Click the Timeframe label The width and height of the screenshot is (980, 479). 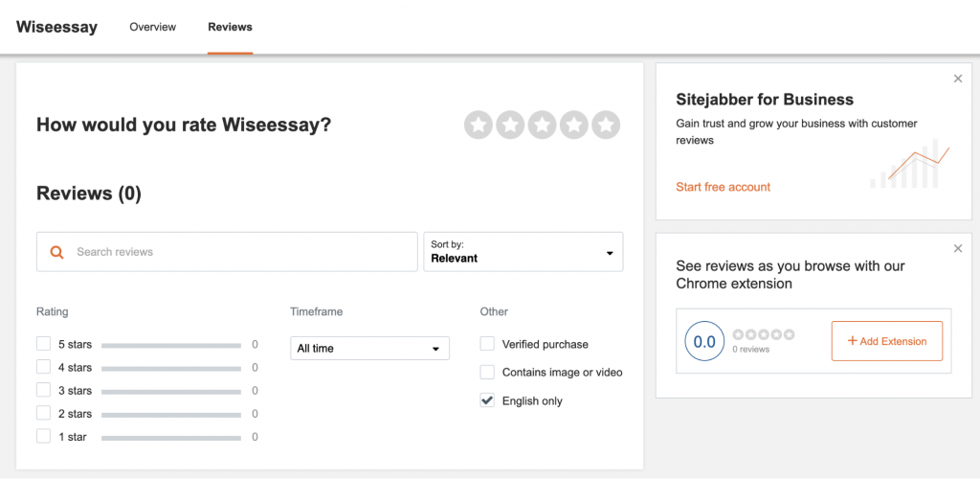pyautogui.click(x=316, y=311)
